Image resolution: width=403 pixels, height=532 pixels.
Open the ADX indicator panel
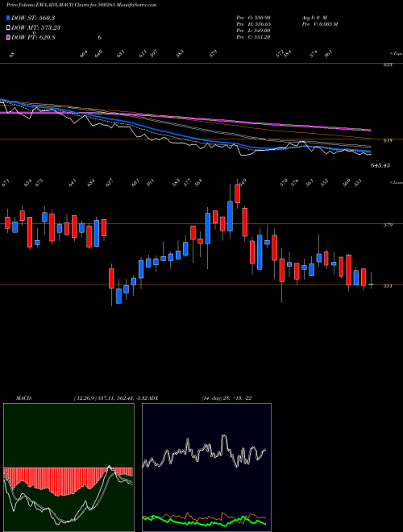point(206,468)
